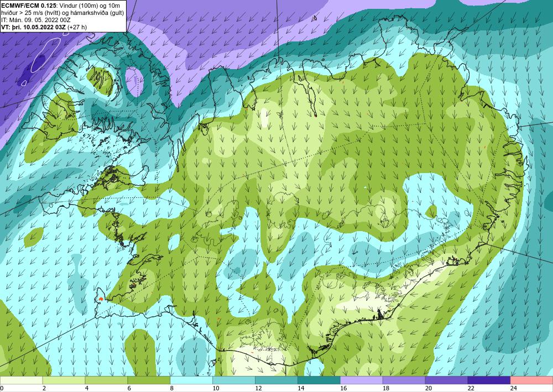Click the 'ECMWF/ECM 0.125' model title text
This screenshot has width=553, height=392.
29,4
